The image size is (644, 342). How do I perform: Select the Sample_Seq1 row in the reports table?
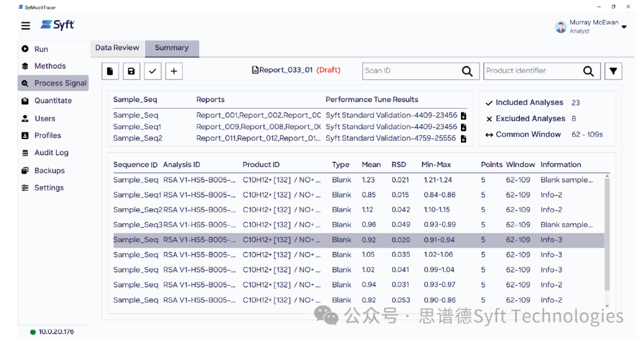point(290,127)
